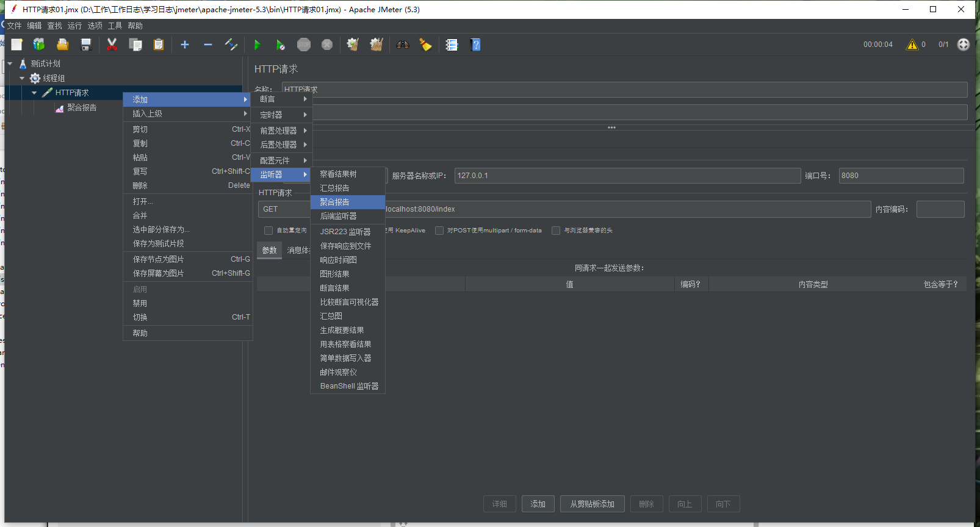Click the Cut scissors icon
Image resolution: width=980 pixels, height=527 pixels.
click(x=112, y=45)
